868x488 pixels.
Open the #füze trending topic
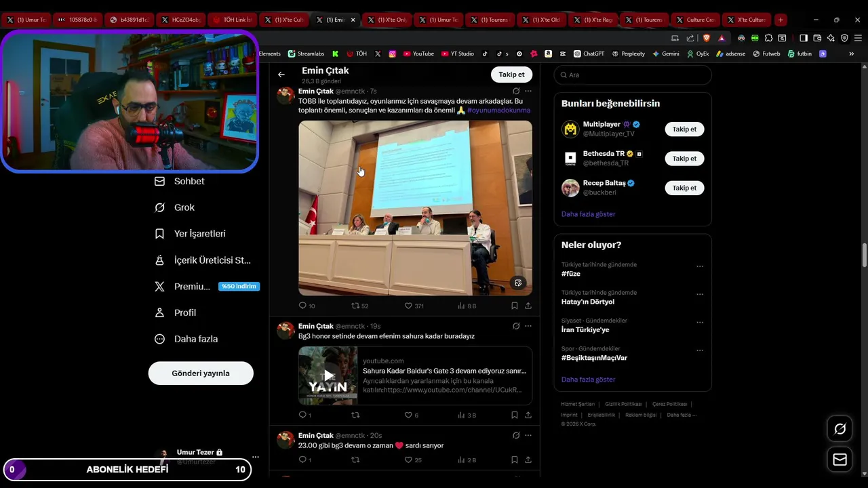point(571,274)
